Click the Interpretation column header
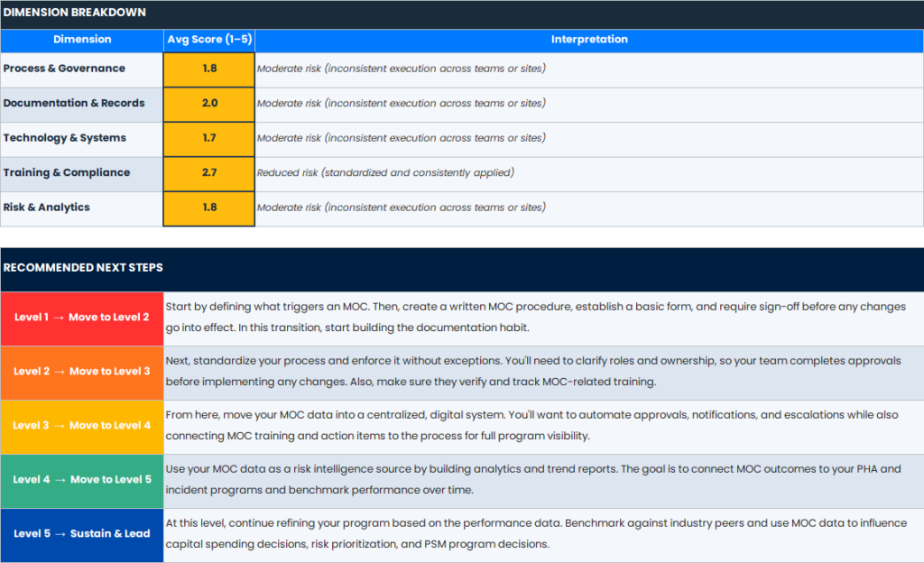Viewport: 924px width, 563px height. (x=589, y=40)
